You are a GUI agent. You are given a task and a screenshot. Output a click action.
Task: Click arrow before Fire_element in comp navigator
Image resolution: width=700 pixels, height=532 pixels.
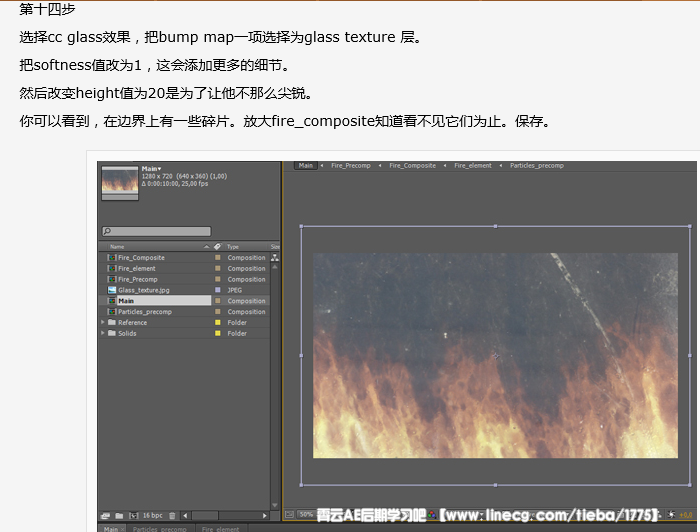pos(445,166)
